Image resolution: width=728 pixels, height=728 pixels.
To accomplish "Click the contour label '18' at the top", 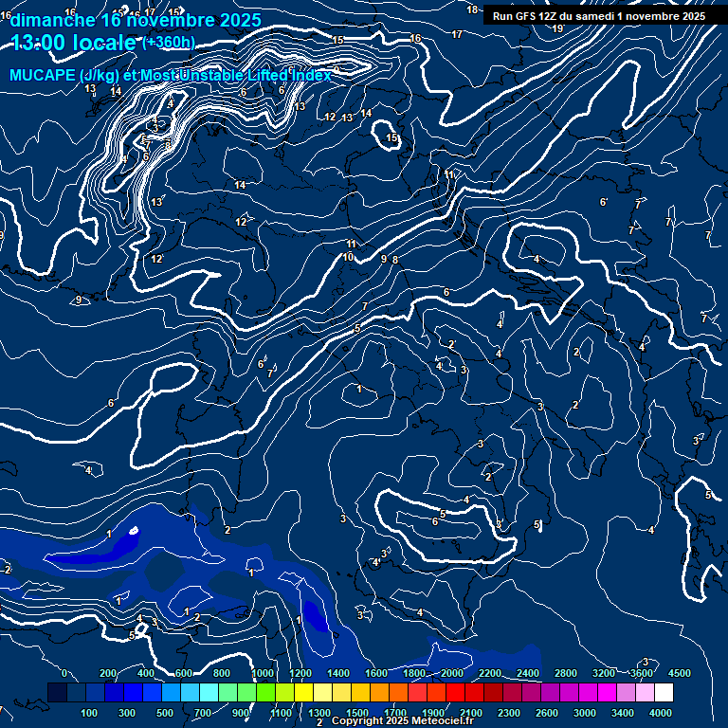I will pyautogui.click(x=472, y=9).
